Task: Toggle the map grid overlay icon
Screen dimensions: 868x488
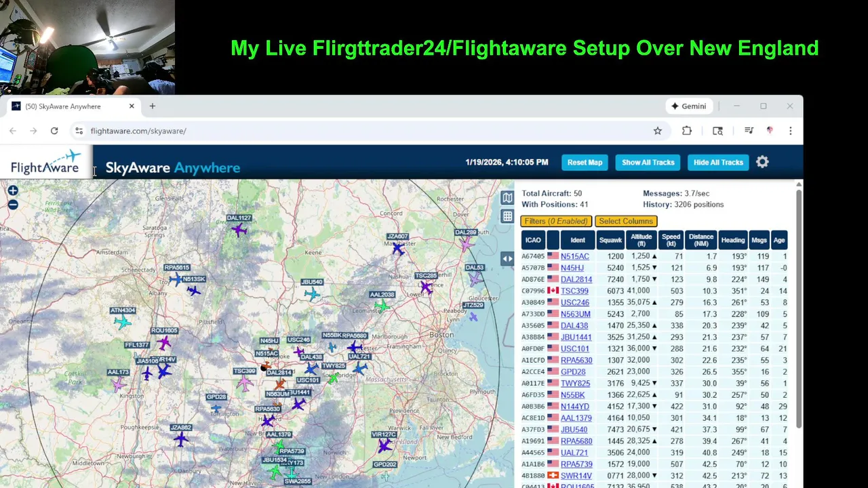Action: [507, 216]
